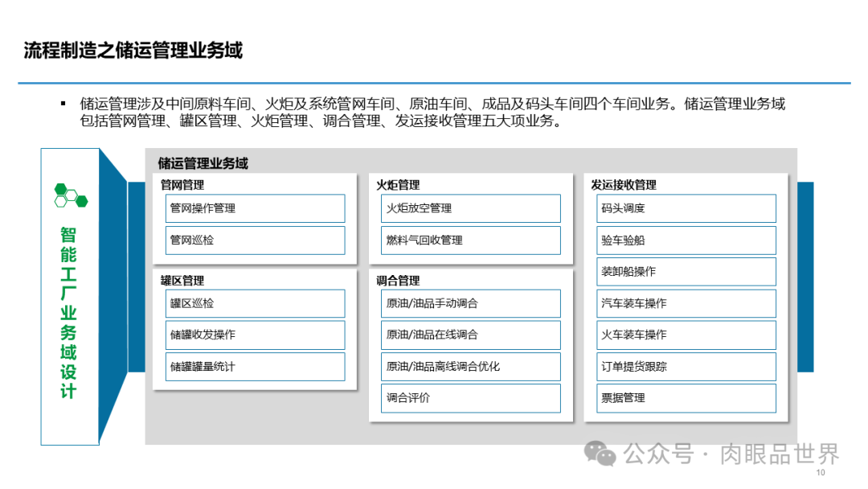
Task: Select the 原油/油品手动调合 box
Action: coord(470,303)
